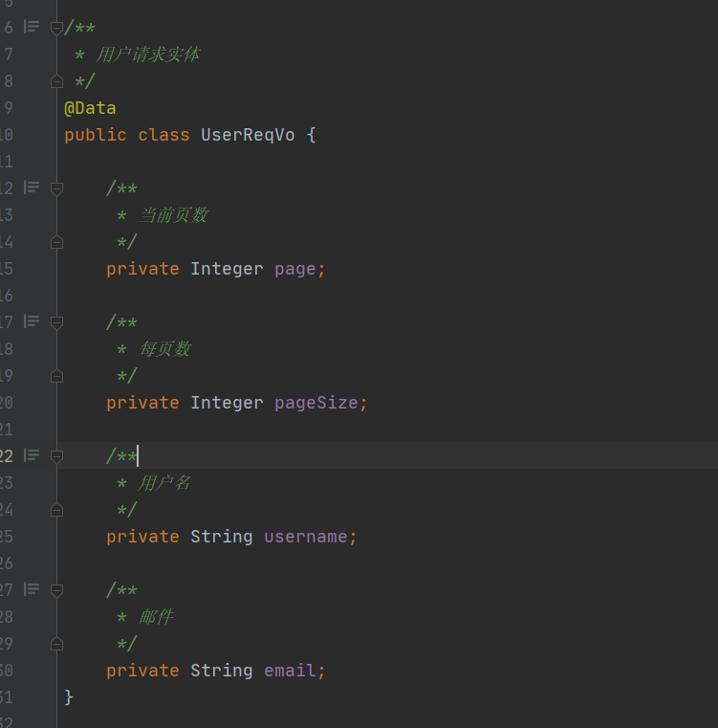Collapse comment fold end marker at line 8
Screen dimensions: 718x728
pyautogui.click(x=56, y=81)
